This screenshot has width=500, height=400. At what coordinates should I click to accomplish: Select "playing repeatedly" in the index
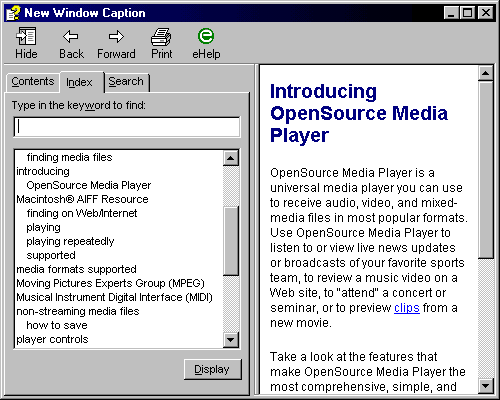pos(70,241)
